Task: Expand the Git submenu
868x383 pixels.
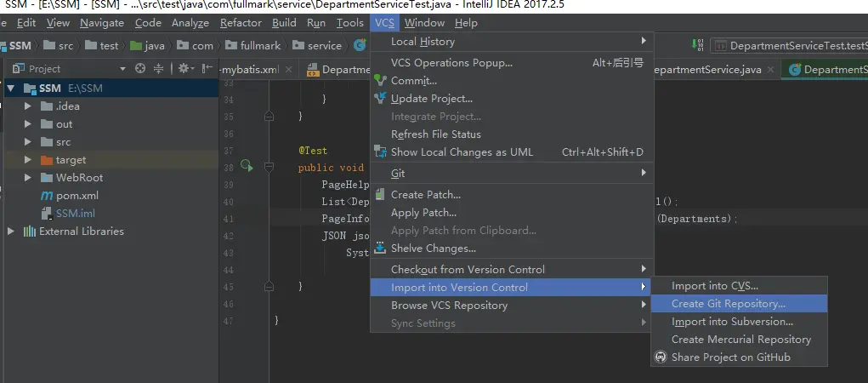Action: [512, 173]
